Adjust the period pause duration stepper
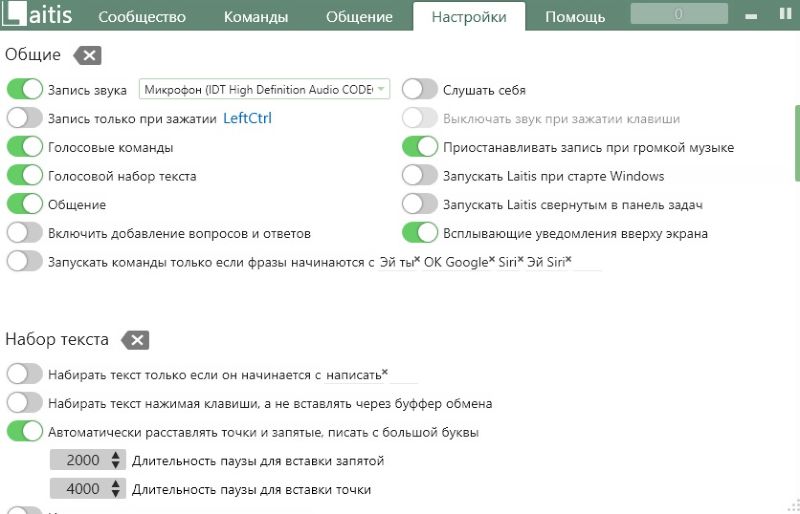The image size is (800, 514). pos(116,490)
